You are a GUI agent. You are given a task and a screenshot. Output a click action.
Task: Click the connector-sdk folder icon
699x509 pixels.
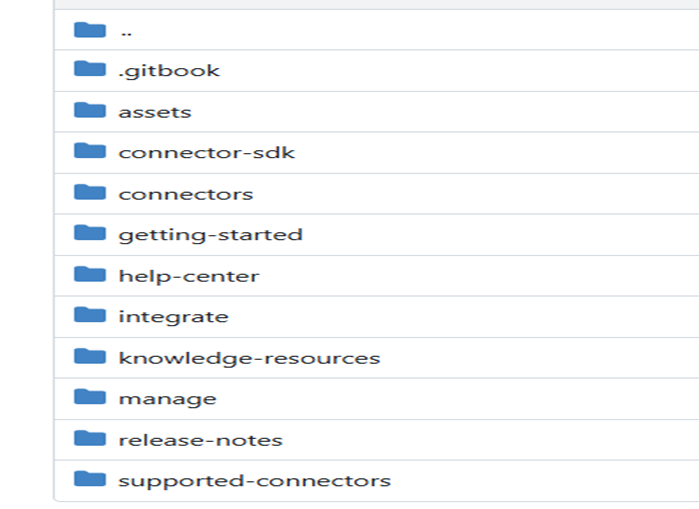(x=90, y=152)
